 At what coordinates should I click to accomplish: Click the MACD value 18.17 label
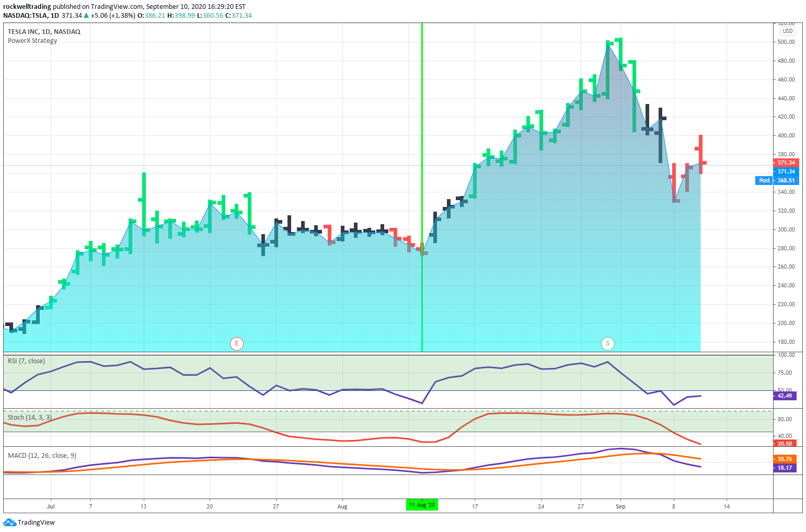click(x=785, y=468)
